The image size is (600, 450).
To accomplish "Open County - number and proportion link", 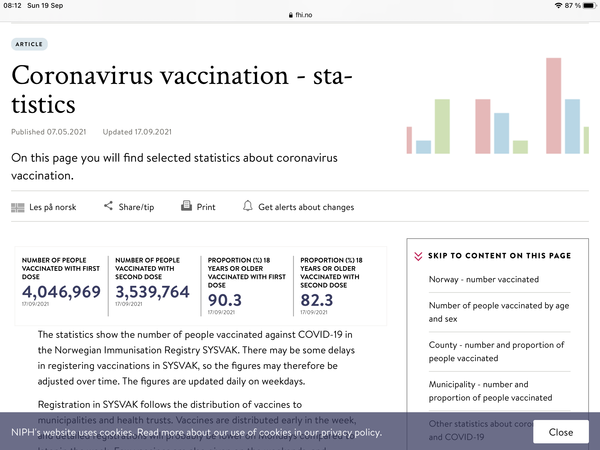I will 496,351.
